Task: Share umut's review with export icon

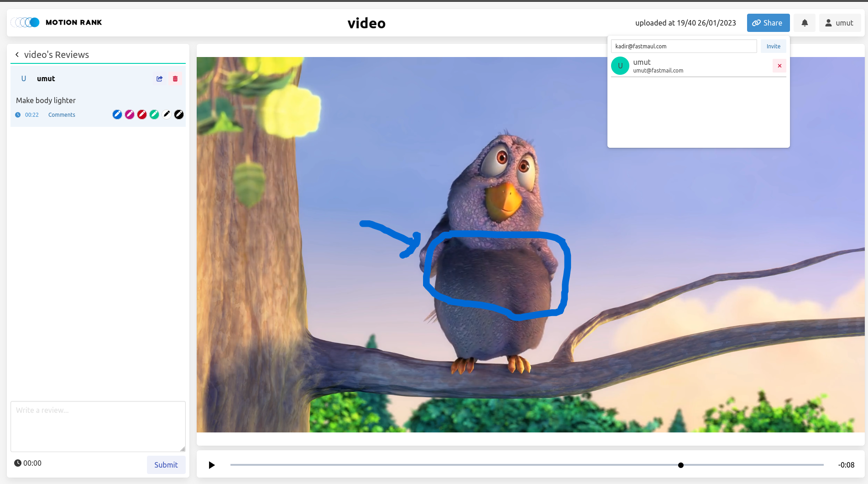Action: pos(159,78)
